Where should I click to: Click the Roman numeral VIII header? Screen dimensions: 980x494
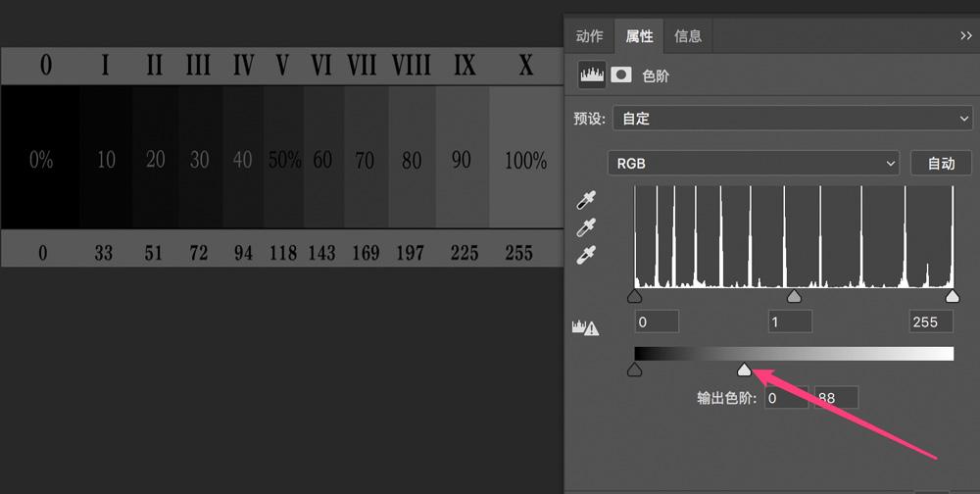pos(412,65)
